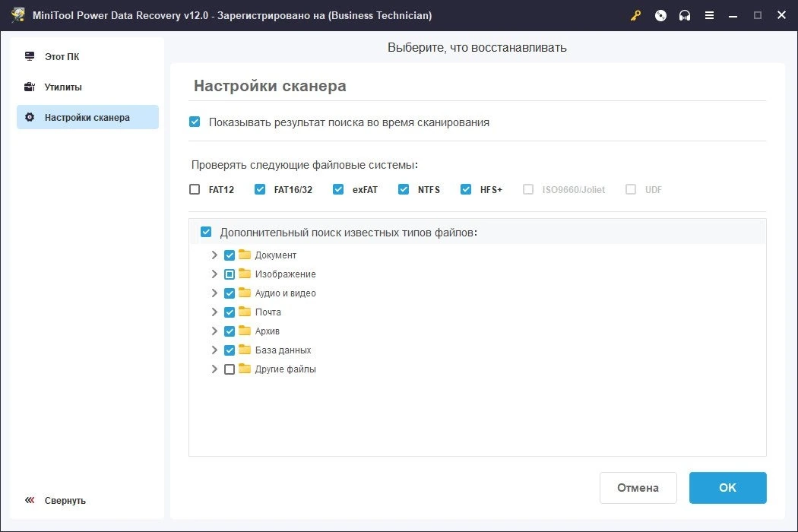Click the computer icon beside Этот ПК
This screenshot has height=532, width=798.
[30, 56]
